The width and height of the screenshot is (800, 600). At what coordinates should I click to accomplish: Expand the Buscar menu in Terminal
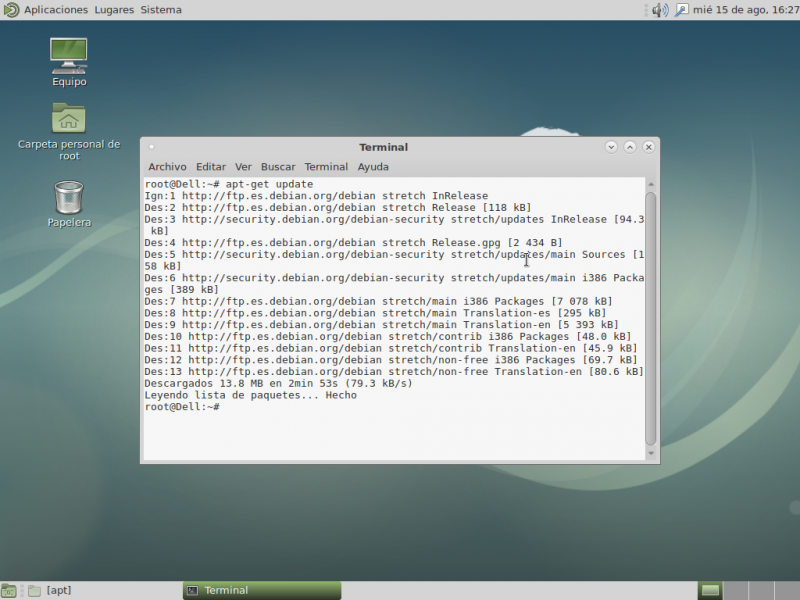point(278,167)
